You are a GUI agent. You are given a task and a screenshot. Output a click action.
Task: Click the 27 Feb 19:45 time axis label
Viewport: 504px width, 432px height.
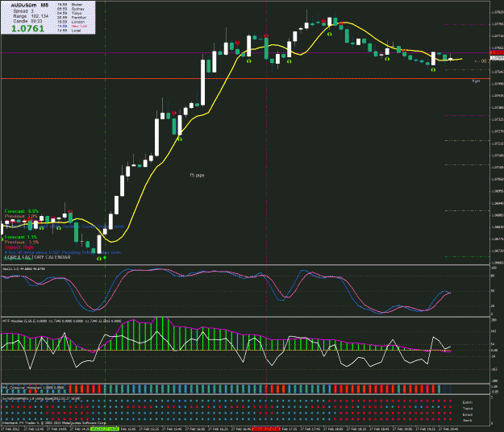(448, 429)
